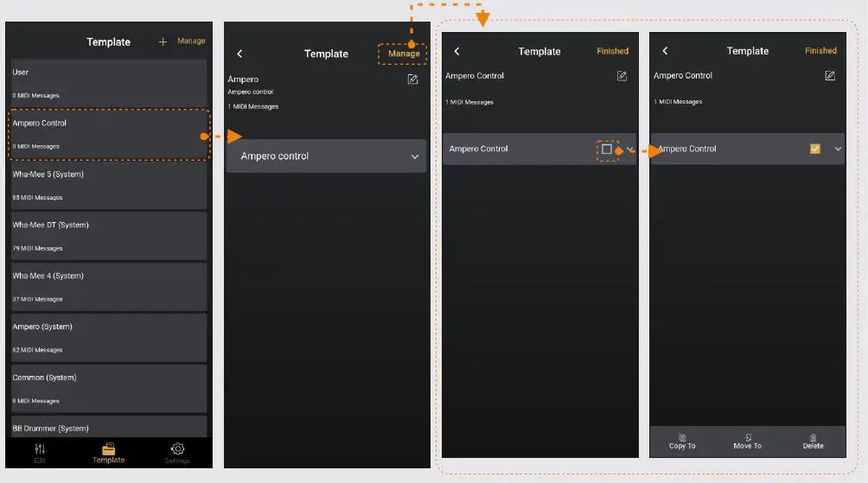Switch to the Settings tab at bottom
This screenshot has height=483, width=868.
pos(177,453)
